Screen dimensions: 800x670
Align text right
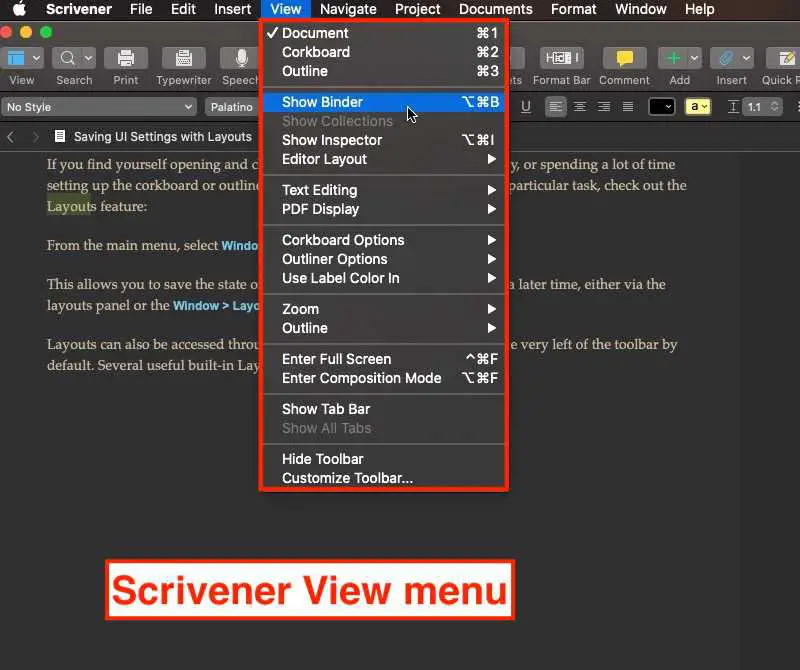tap(604, 107)
